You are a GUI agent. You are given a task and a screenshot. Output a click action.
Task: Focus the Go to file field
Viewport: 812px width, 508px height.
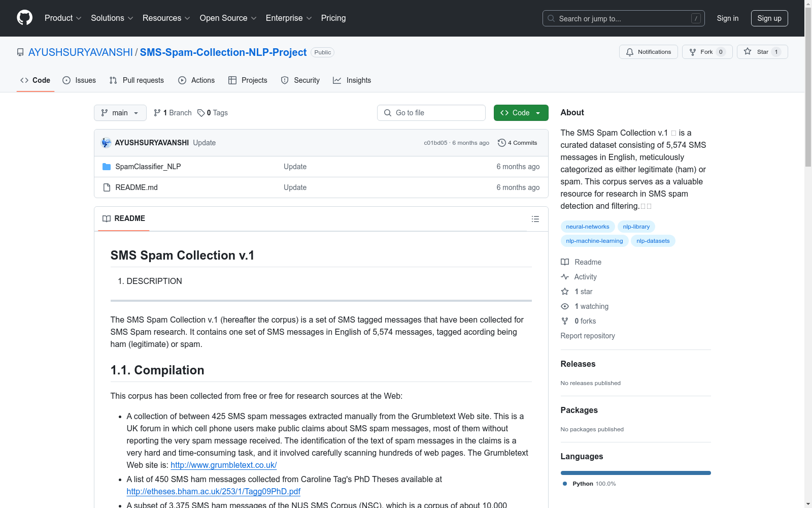[431, 113]
